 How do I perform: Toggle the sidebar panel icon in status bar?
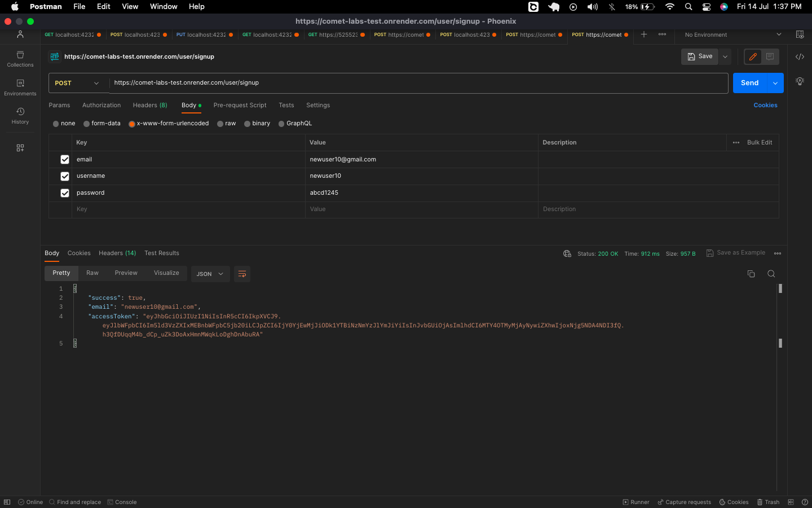(x=7, y=502)
